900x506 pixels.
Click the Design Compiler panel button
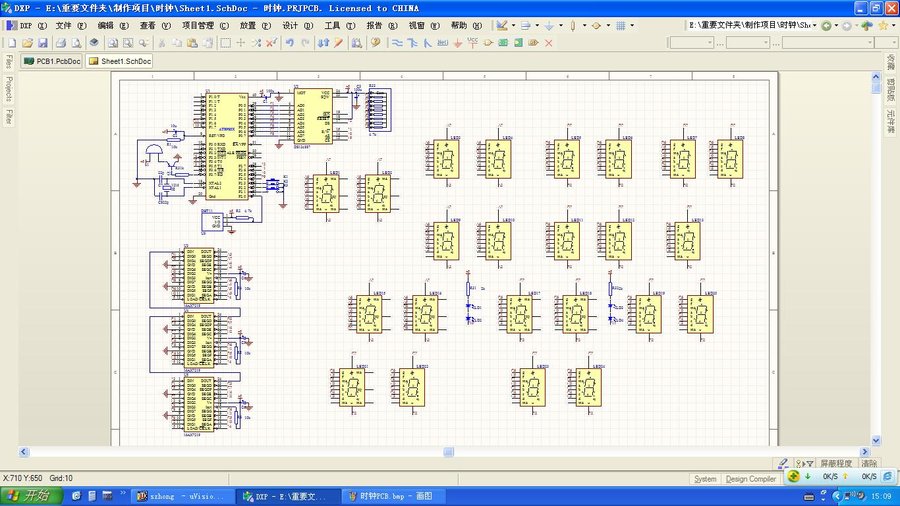click(750, 479)
